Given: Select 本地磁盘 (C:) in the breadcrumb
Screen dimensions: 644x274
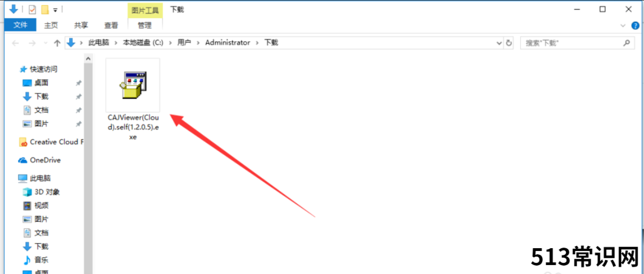Looking at the screenshot, I should click(x=143, y=42).
